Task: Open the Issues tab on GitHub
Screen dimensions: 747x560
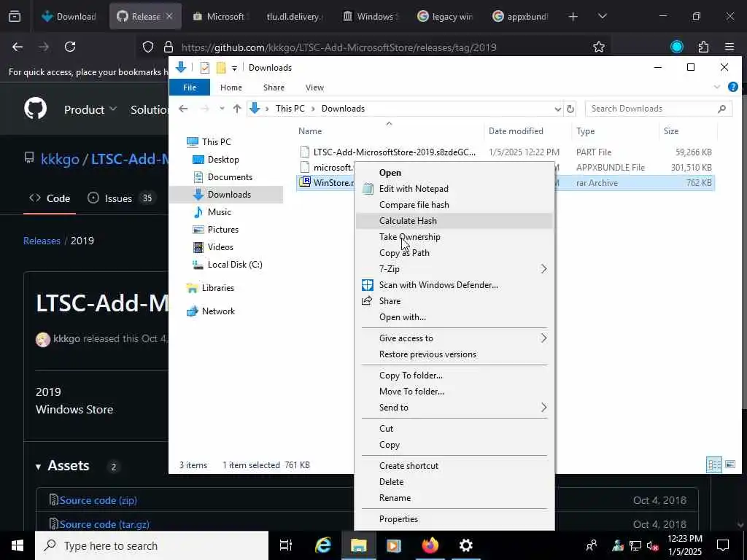Action: [x=120, y=198]
